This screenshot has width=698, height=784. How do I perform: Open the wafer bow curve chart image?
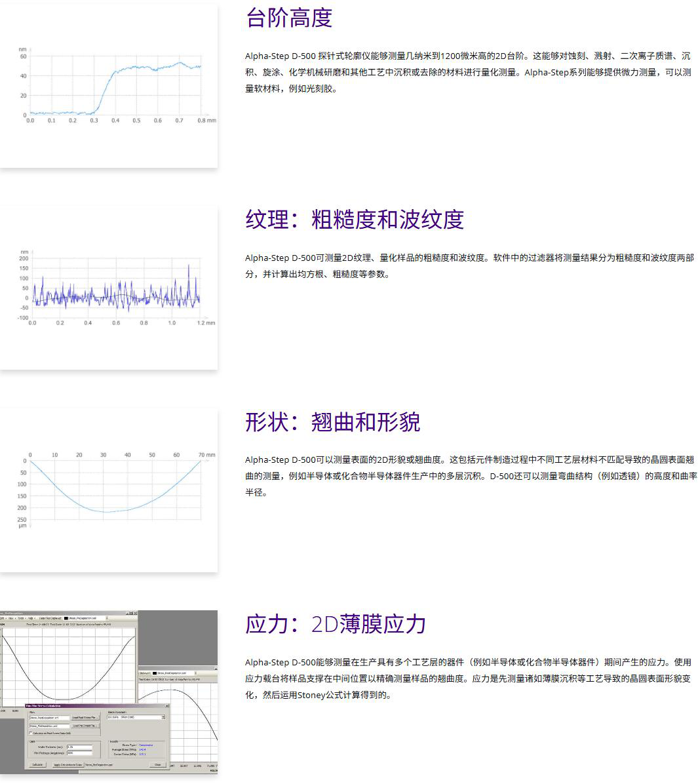[109, 490]
